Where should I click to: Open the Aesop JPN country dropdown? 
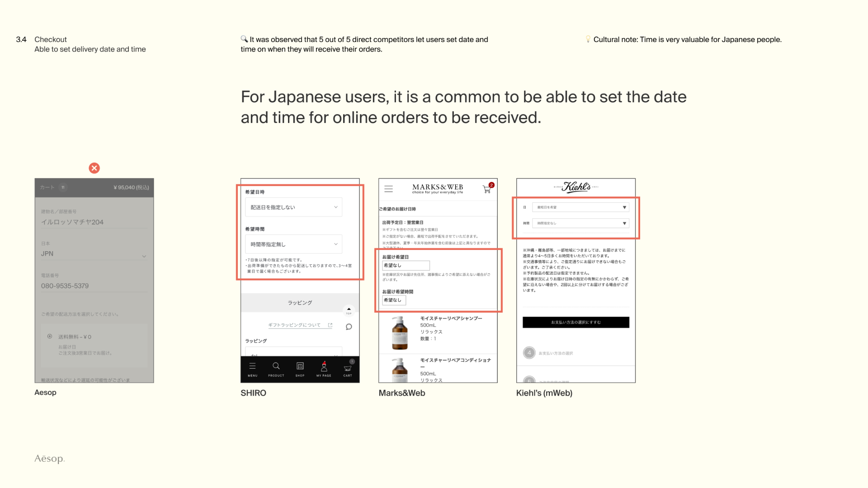(94, 254)
